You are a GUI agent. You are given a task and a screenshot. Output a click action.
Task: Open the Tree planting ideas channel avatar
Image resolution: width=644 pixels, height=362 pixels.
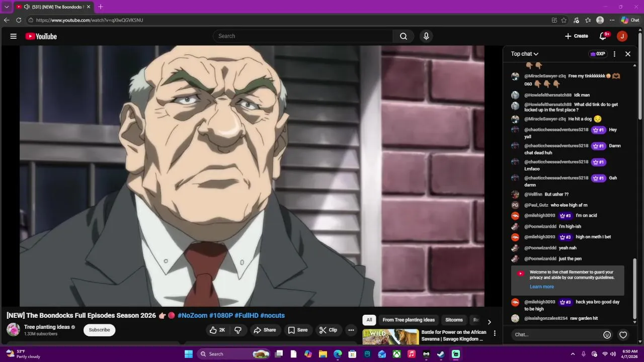[13, 330]
